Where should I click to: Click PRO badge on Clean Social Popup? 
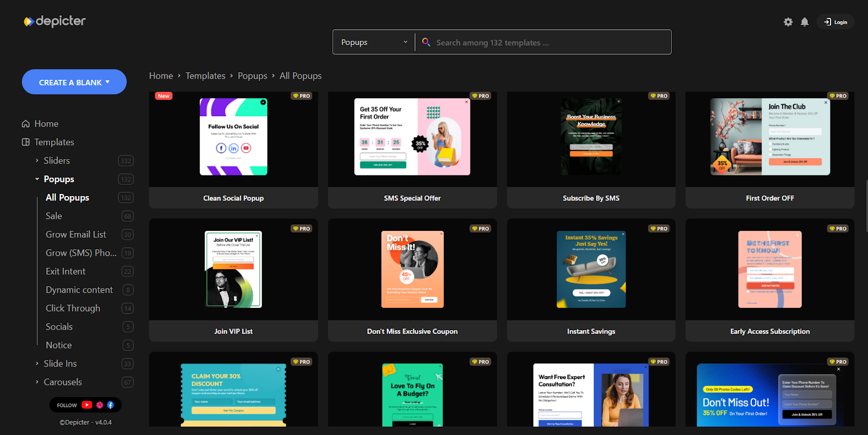click(x=302, y=96)
